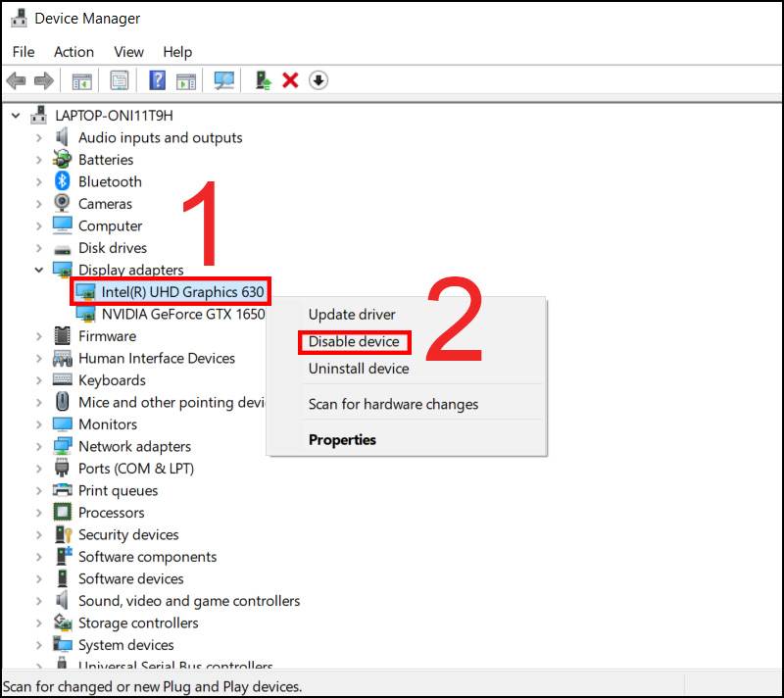Click the Back arrow toolbar icon
Screen dimensions: 784x698
tap(16, 80)
